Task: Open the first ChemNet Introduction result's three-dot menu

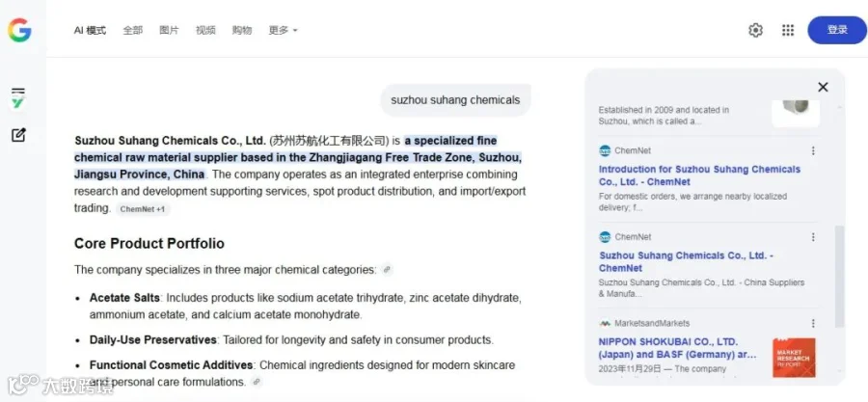Action: coord(813,150)
